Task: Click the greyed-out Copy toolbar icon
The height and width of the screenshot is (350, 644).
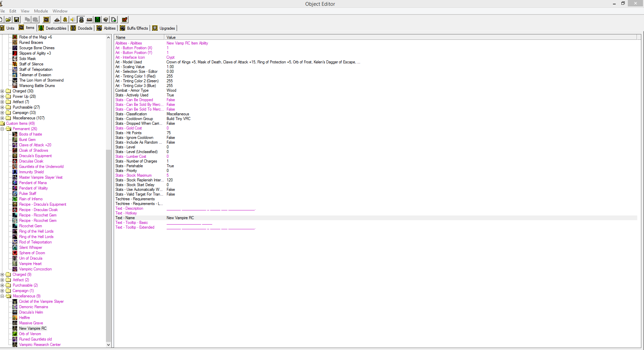Action: click(27, 20)
